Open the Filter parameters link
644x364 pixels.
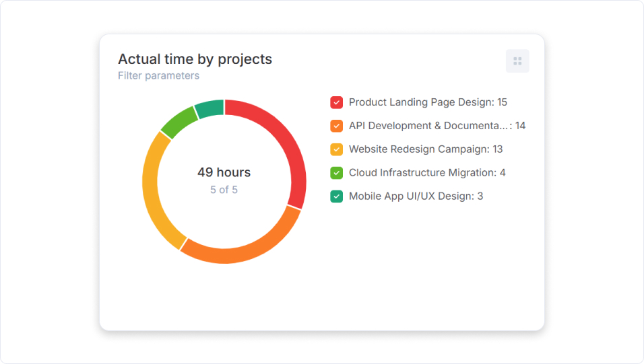pyautogui.click(x=158, y=76)
